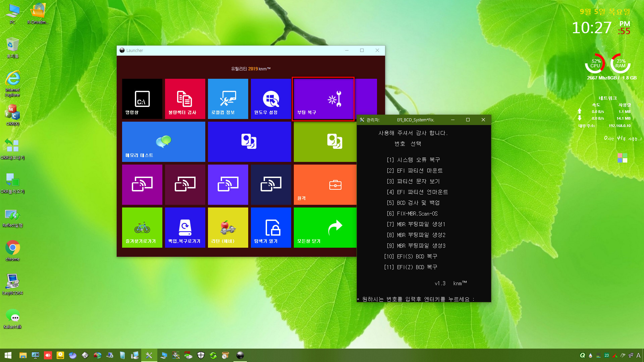Click the green Q tray icon

pos(583,355)
